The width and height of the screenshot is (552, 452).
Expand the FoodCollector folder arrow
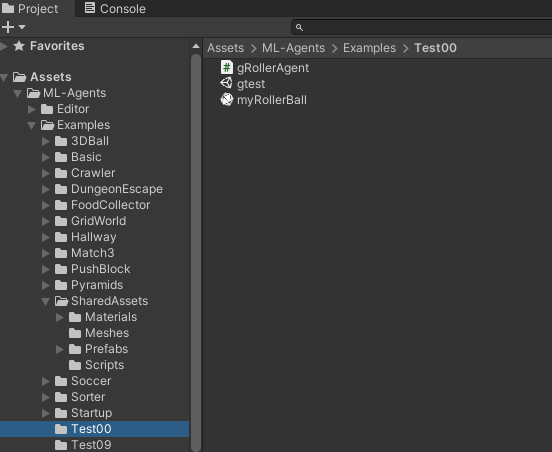point(46,205)
